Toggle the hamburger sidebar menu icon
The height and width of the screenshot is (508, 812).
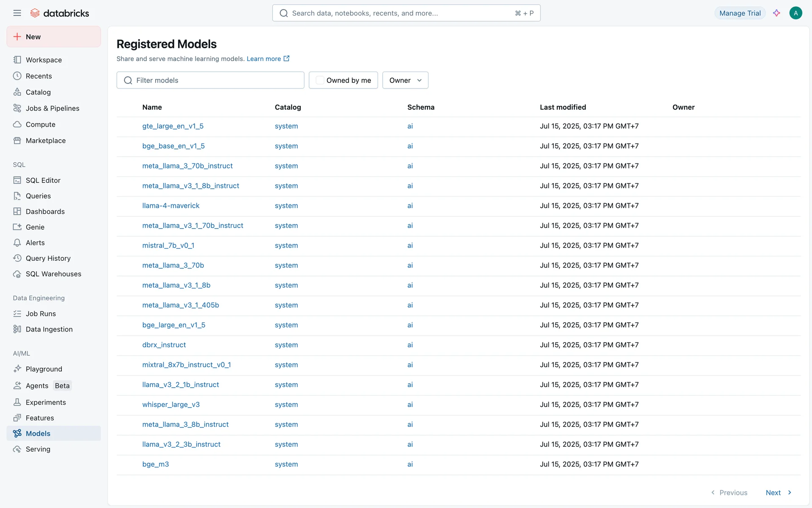[17, 13]
